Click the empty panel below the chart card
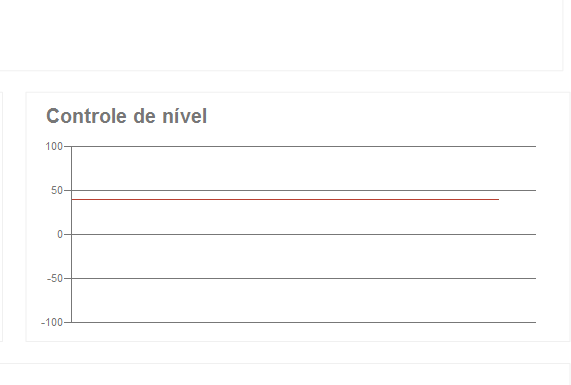571x385 pixels. click(285, 374)
